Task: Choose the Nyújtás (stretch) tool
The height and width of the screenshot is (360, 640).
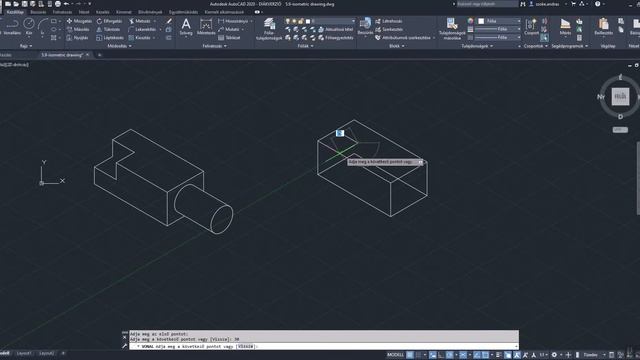Action: coord(77,38)
